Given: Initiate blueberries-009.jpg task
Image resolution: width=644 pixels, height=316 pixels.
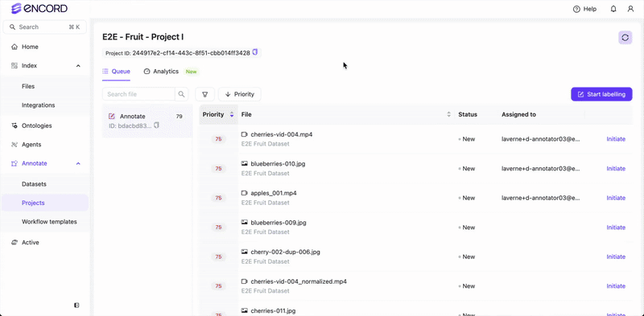Looking at the screenshot, I should (616, 228).
